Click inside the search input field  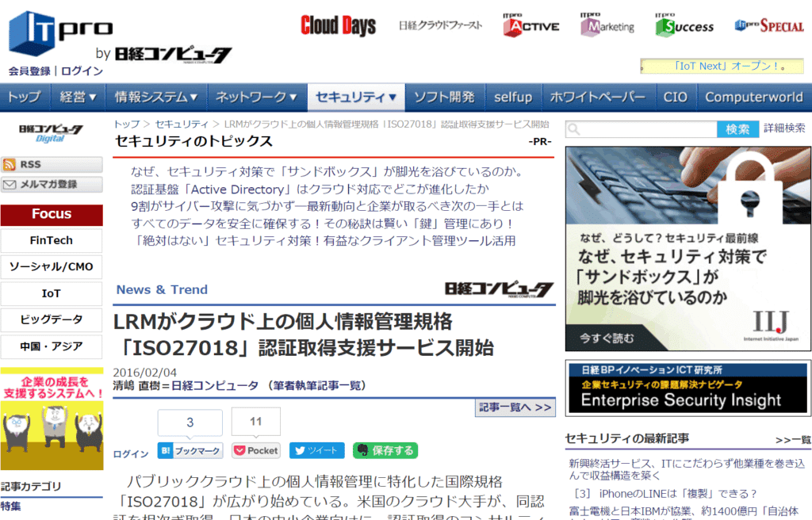point(642,128)
